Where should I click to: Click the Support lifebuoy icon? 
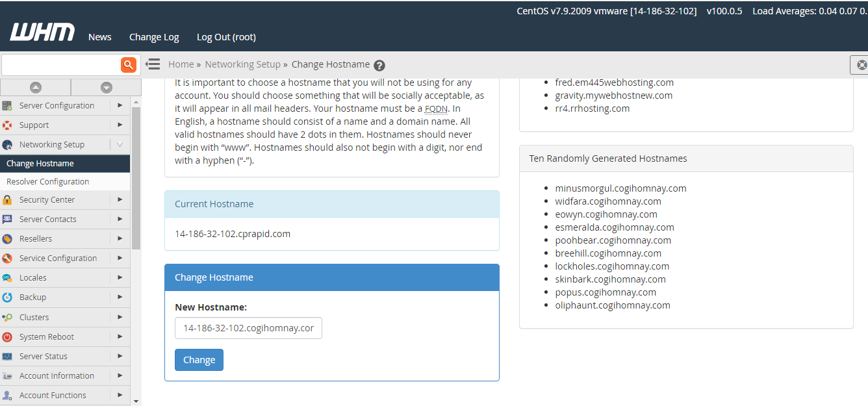coord(7,125)
